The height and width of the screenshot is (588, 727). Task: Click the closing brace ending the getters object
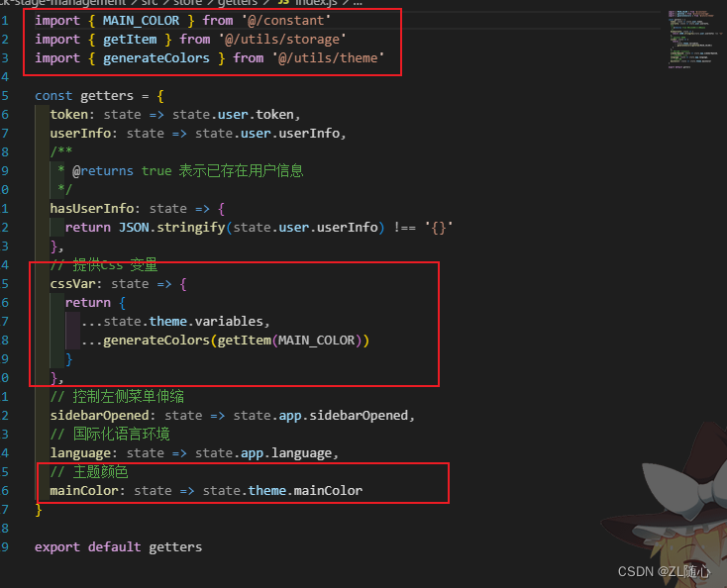click(x=39, y=510)
